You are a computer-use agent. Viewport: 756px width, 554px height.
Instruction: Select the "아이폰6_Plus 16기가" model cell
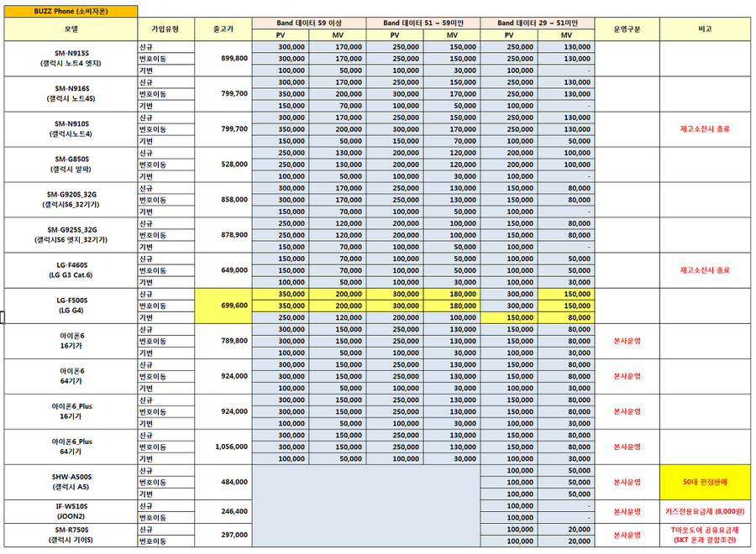pyautogui.click(x=71, y=411)
